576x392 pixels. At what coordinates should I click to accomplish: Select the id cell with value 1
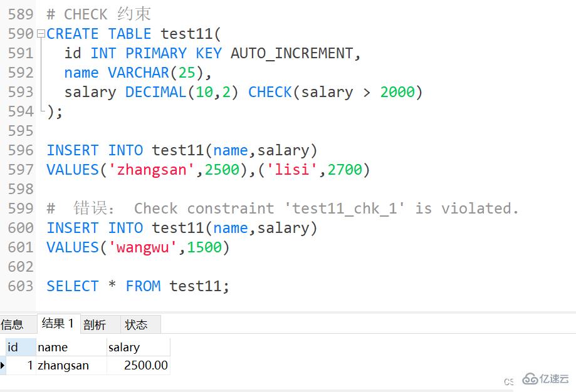click(29, 366)
